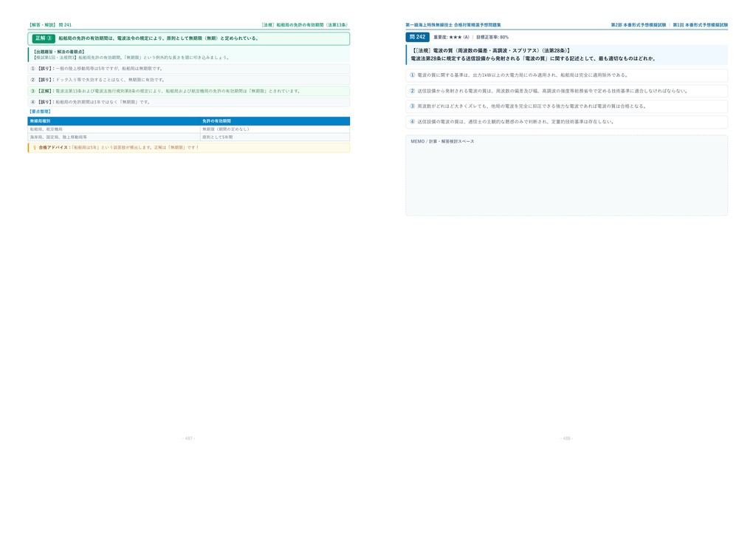
Task: Click the header 第1回 本番形式予想模擬試験
Action: tap(700, 25)
